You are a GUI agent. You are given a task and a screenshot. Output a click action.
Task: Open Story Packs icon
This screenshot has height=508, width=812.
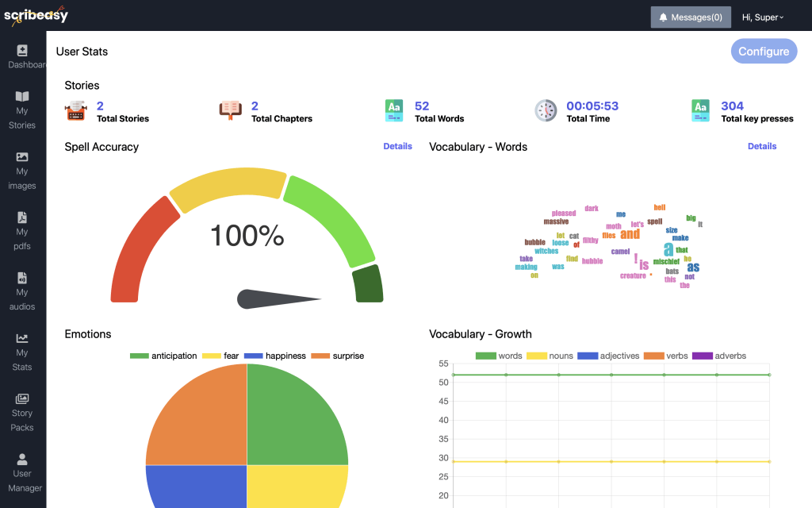coord(22,398)
